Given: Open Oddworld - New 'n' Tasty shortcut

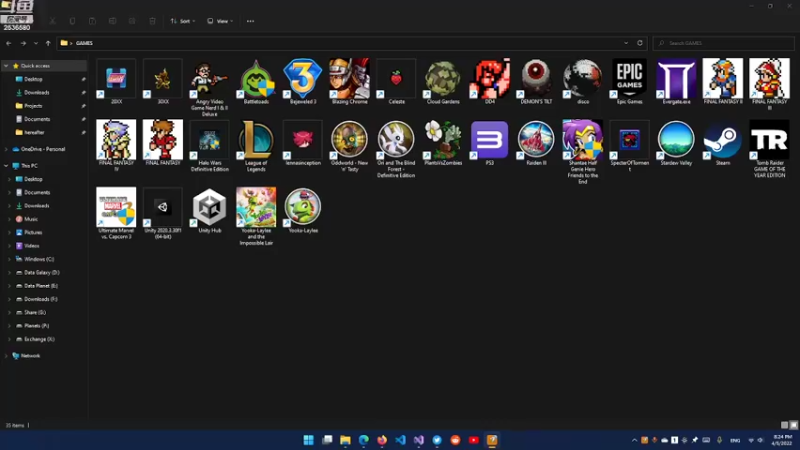Looking at the screenshot, I should tap(349, 146).
